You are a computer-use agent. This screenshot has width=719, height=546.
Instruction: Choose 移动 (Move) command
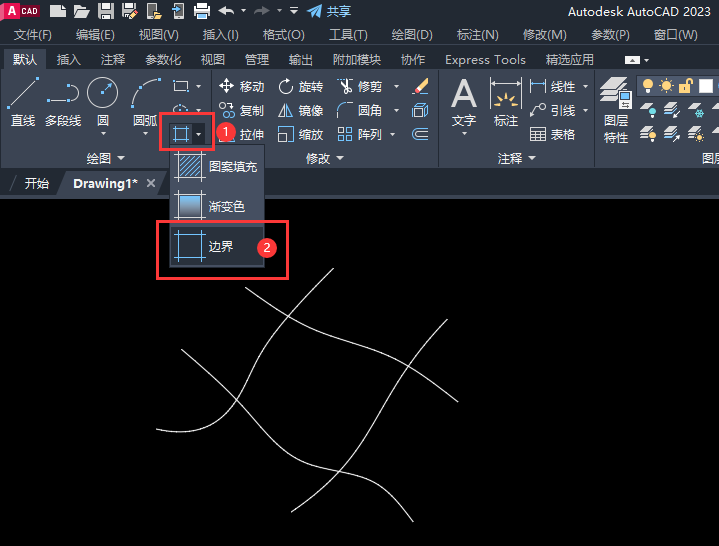point(241,86)
